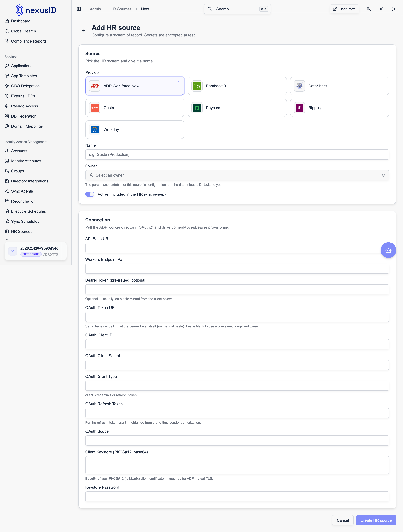Click the Name input field
The width and height of the screenshot is (403, 532).
pos(237,154)
